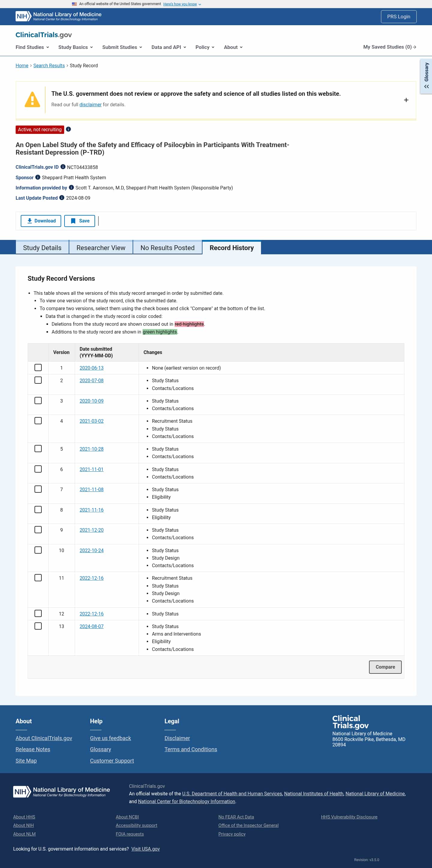The height and width of the screenshot is (868, 432).
Task: Click the NCT04433858 identifier text
Action: [x=82, y=167]
